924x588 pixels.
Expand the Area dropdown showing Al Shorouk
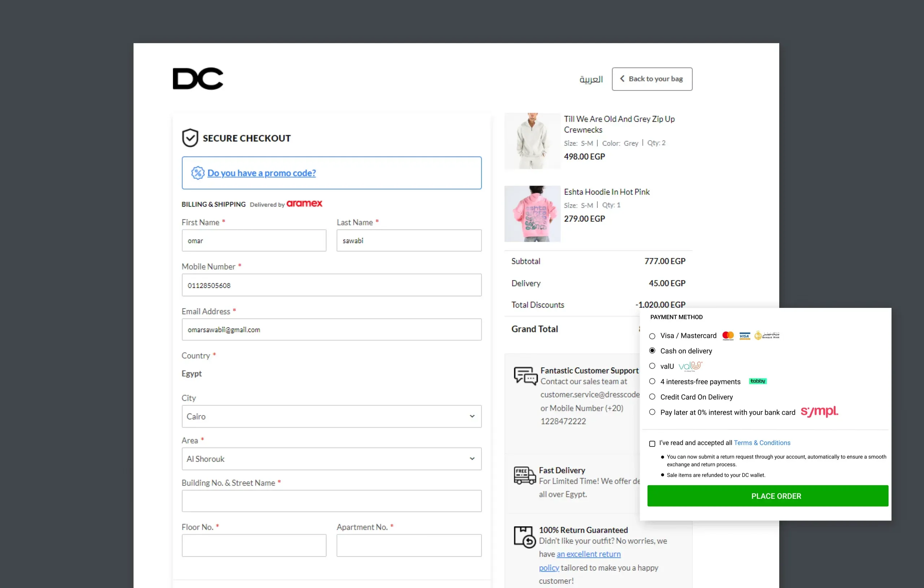coord(332,459)
